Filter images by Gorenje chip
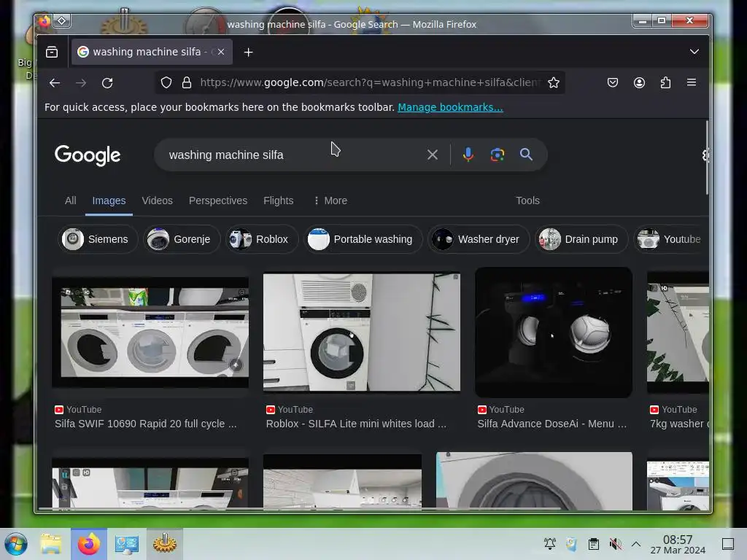Viewport: 747px width, 560px height. click(182, 239)
